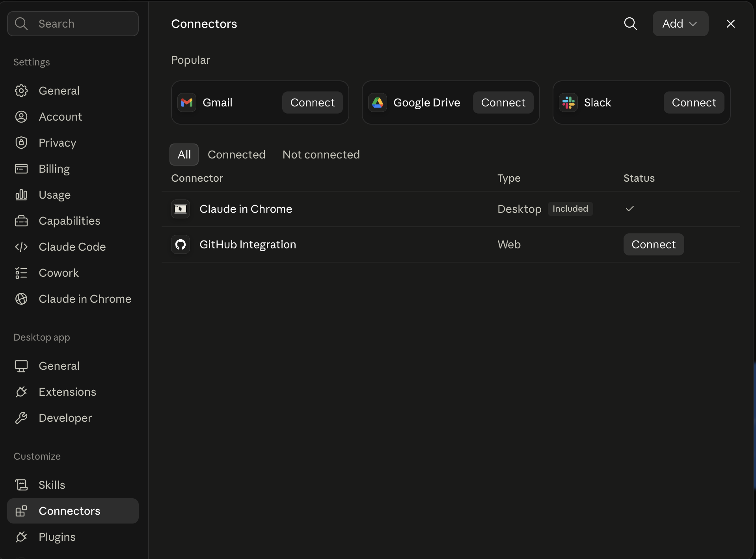The image size is (756, 559).
Task: Click the Popular section heading
Action: coord(190,60)
